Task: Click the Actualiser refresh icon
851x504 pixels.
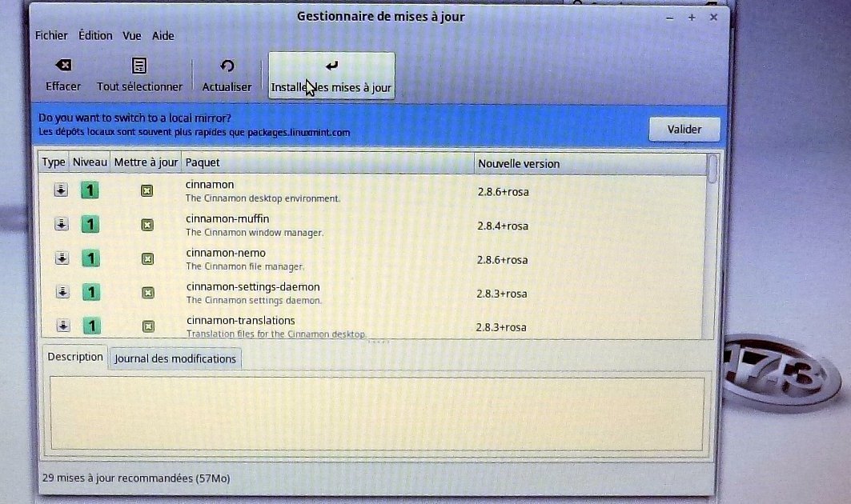Action: (x=227, y=66)
